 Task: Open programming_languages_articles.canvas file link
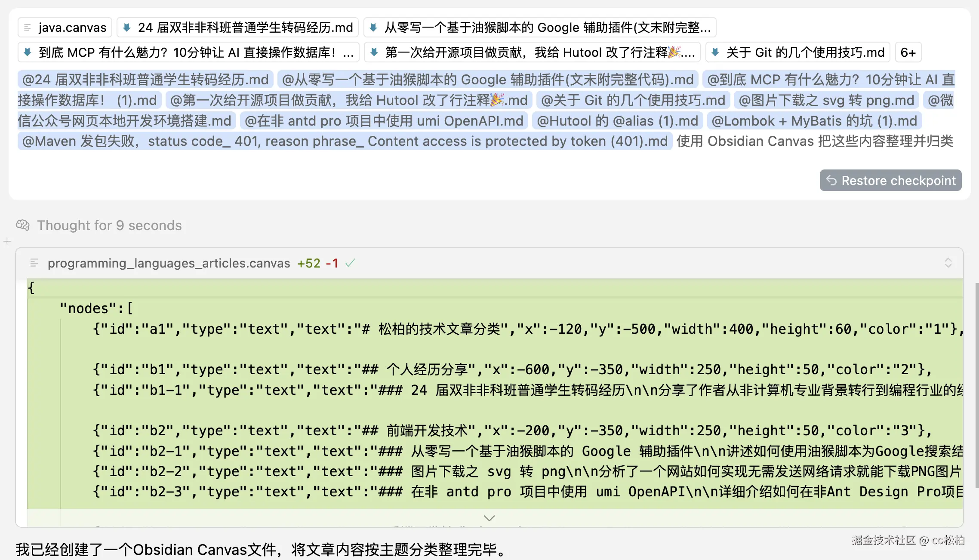click(169, 263)
